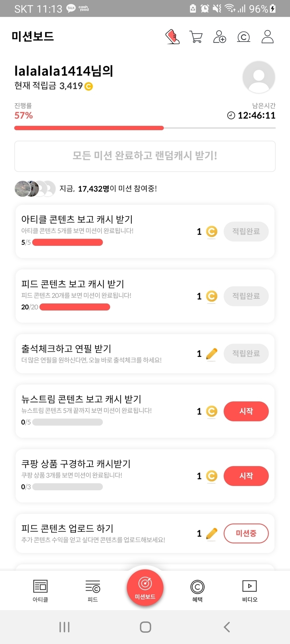Tap the gold coin beside 3,419 balance
The height and width of the screenshot is (644, 290).
[x=89, y=86]
